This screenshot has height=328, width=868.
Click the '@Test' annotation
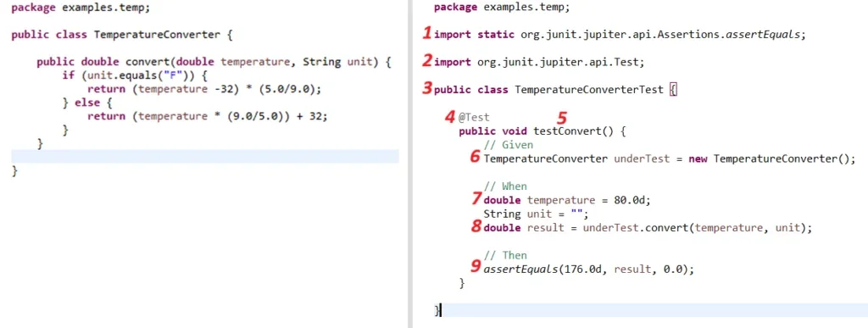(x=474, y=117)
